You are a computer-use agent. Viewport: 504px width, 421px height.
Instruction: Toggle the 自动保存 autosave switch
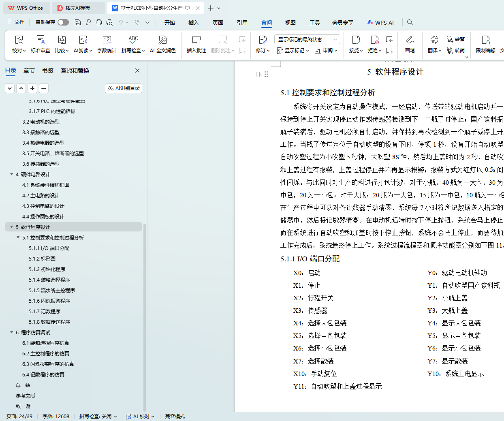63,22
